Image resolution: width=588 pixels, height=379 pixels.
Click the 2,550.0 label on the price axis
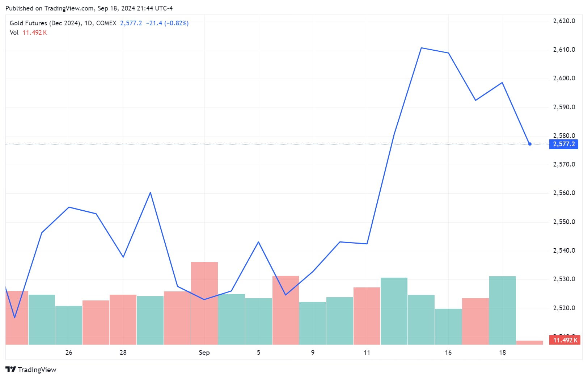[564, 222]
